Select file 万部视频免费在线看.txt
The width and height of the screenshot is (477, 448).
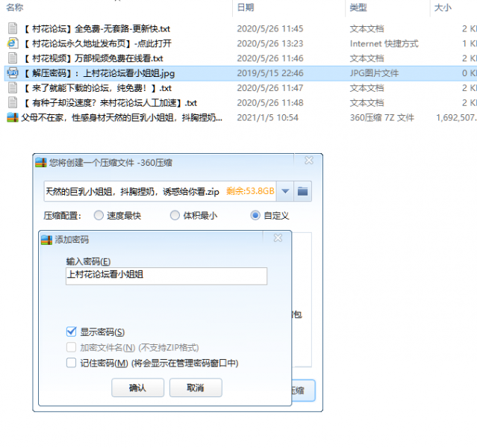point(93,58)
